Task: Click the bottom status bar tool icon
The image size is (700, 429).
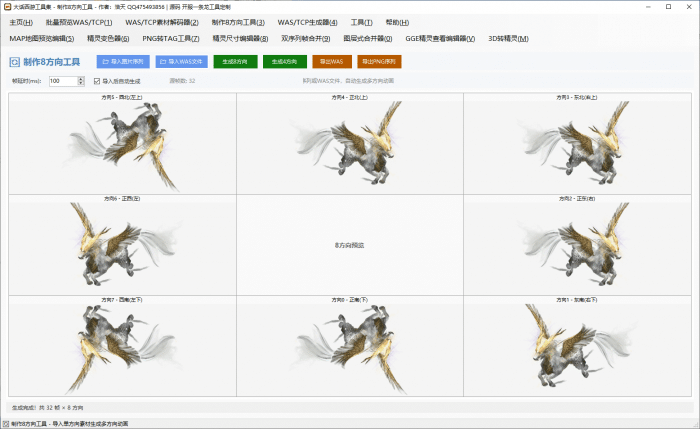Action: 6,424
